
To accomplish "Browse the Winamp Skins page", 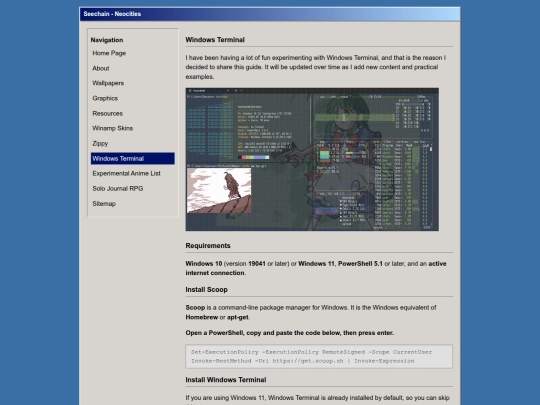I will pyautogui.click(x=113, y=128).
